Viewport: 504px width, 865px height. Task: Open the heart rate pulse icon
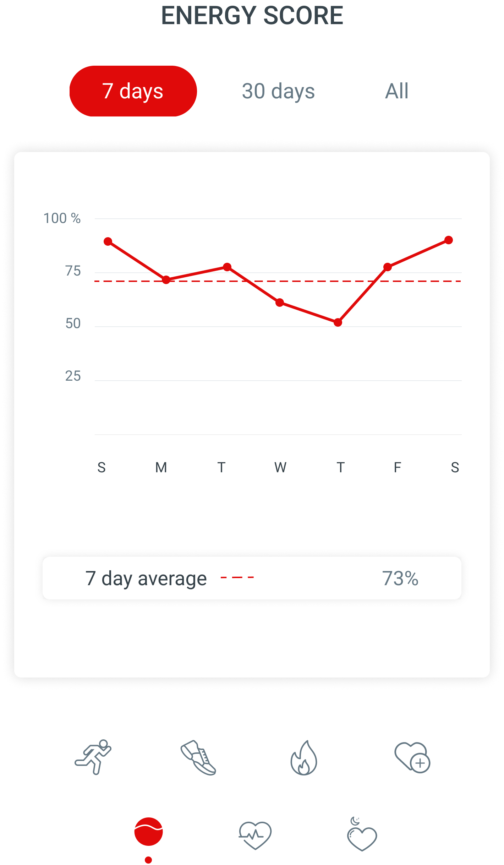click(255, 835)
